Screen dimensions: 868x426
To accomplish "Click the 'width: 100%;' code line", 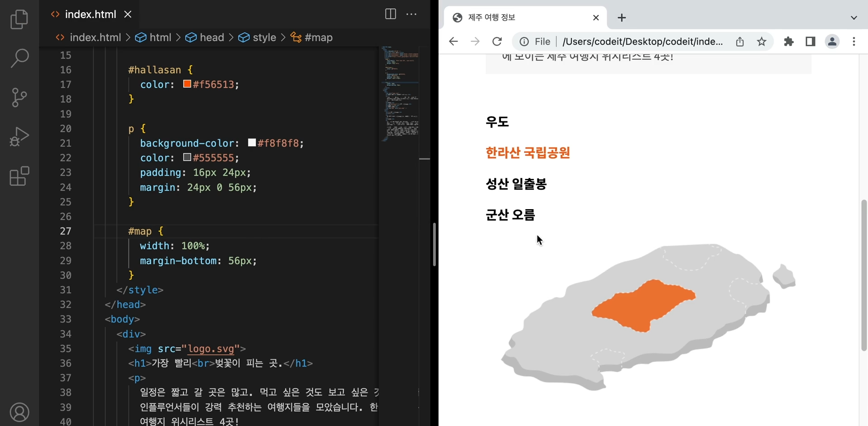I will click(x=175, y=246).
